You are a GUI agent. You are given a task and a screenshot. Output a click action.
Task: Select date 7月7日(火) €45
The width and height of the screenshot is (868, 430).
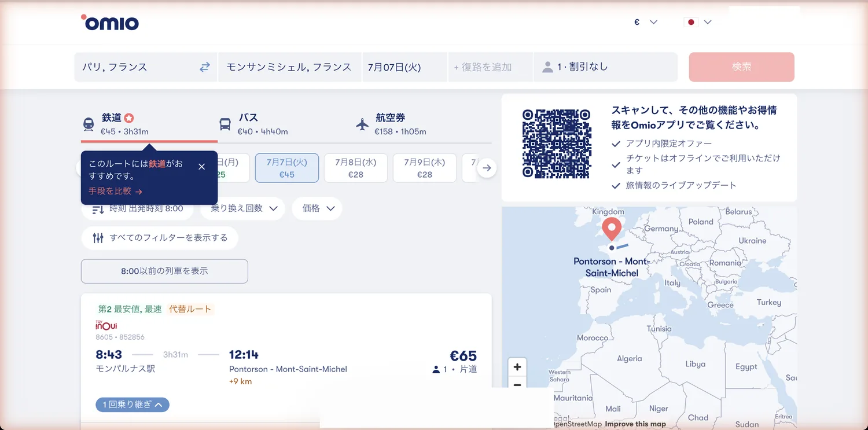coord(287,168)
